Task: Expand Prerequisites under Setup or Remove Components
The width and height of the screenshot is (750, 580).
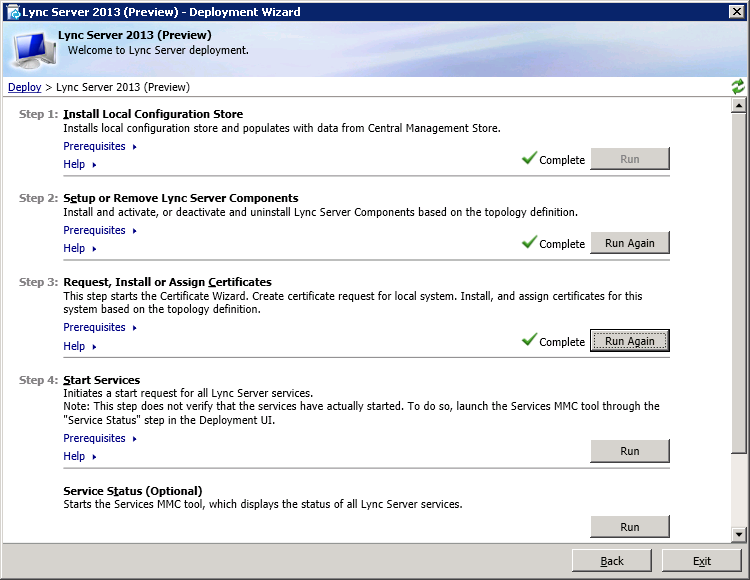Action: 99,230
